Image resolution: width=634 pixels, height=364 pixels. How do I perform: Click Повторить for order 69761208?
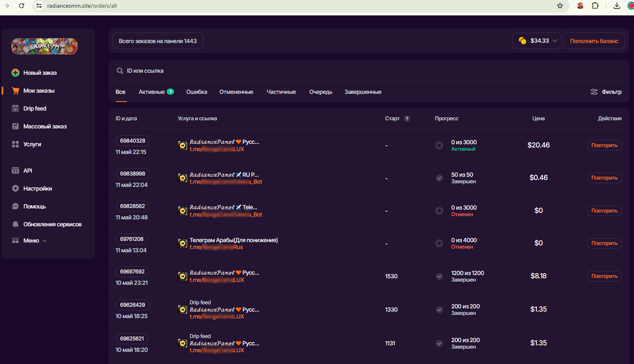click(x=604, y=243)
